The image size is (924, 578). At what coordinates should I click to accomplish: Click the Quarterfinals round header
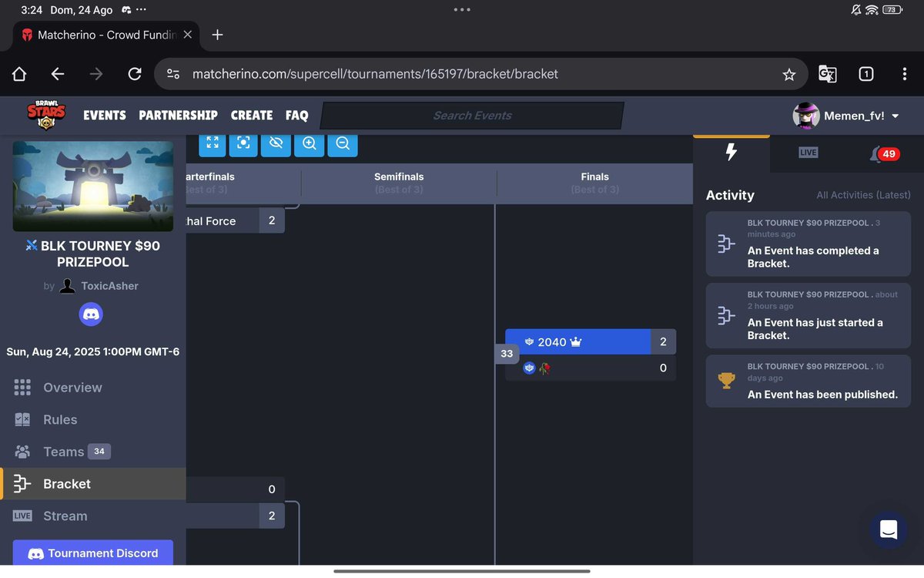(x=243, y=183)
